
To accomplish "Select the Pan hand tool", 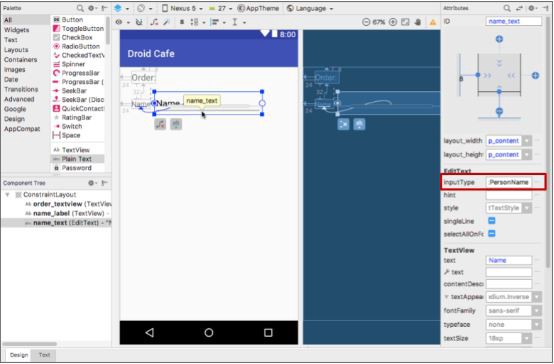I will [418, 22].
